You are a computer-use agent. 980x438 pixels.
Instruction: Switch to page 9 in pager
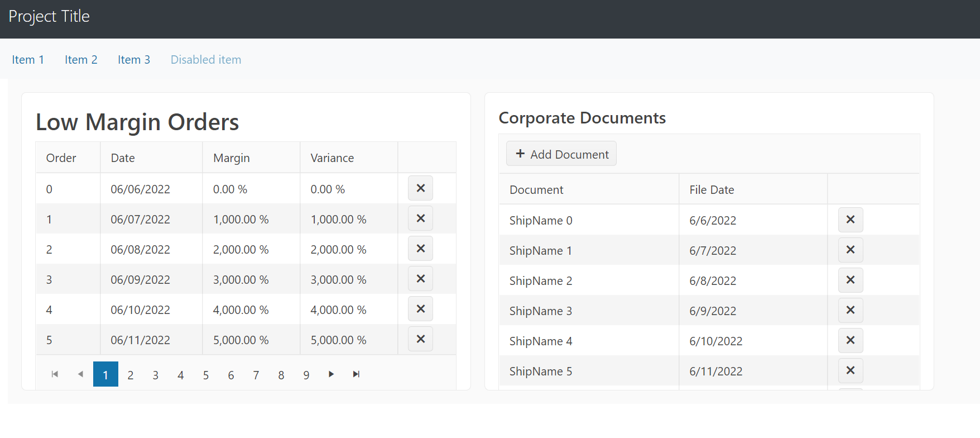(x=306, y=375)
